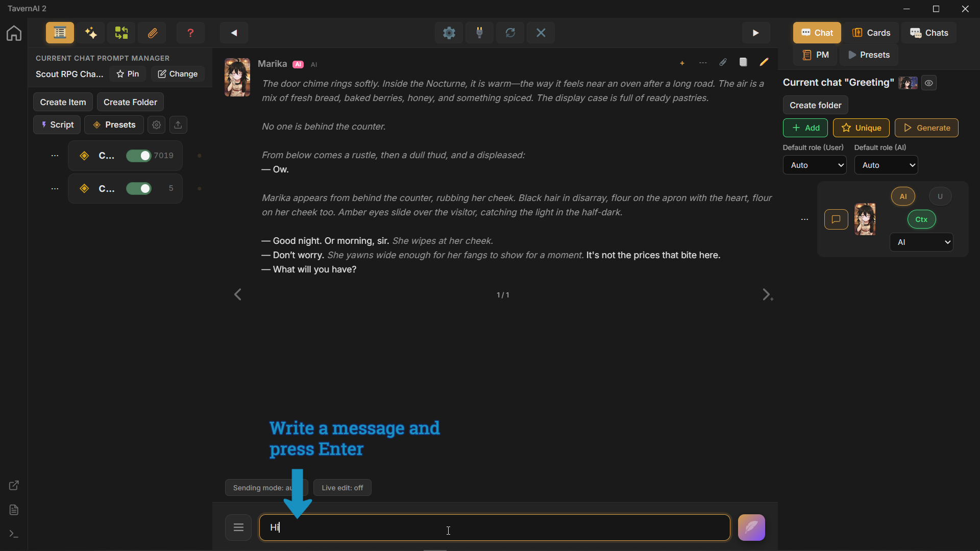This screenshot has width=980, height=551.
Task: Click the export upload icon near Presets
Action: tap(178, 124)
